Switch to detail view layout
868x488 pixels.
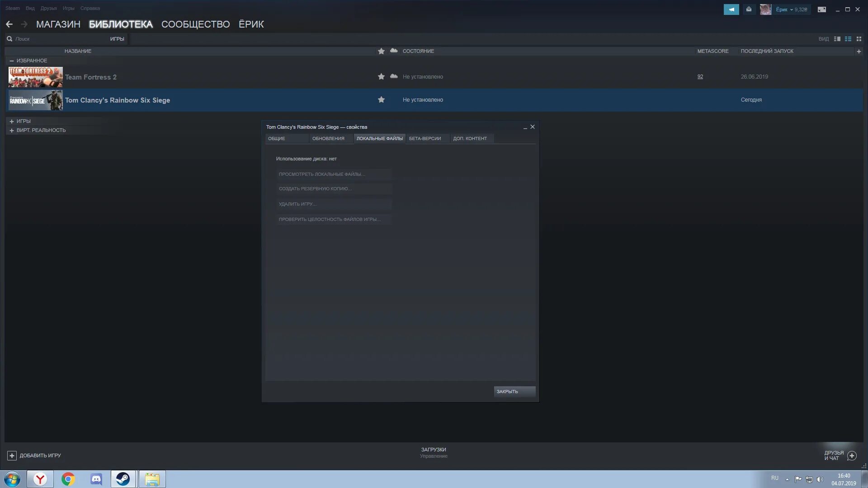coord(837,39)
